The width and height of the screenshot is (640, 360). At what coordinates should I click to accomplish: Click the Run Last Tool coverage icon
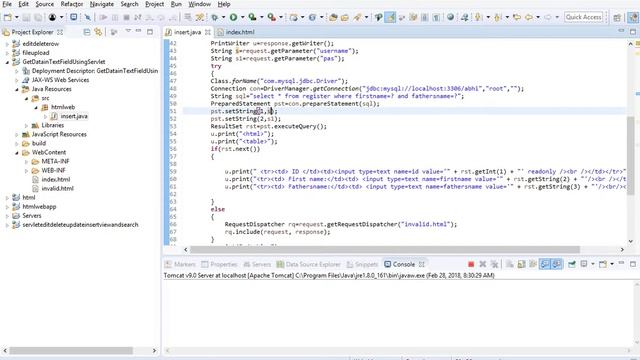click(252, 17)
